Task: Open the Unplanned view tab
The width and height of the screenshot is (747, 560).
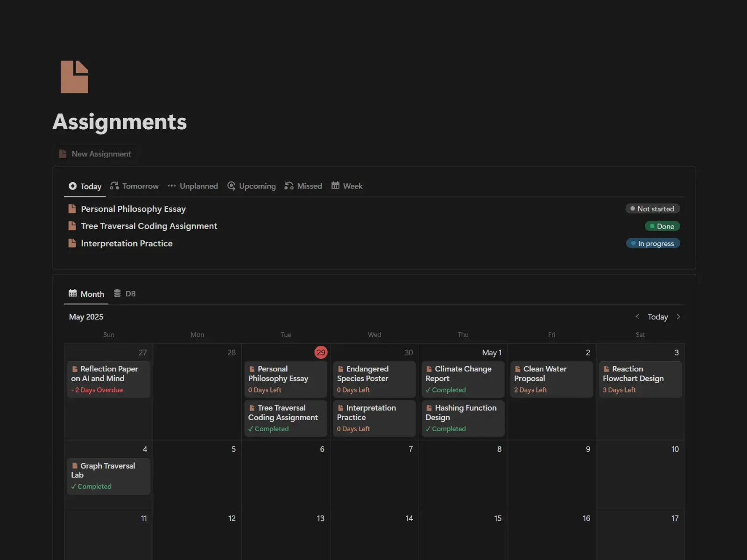Action: point(193,186)
